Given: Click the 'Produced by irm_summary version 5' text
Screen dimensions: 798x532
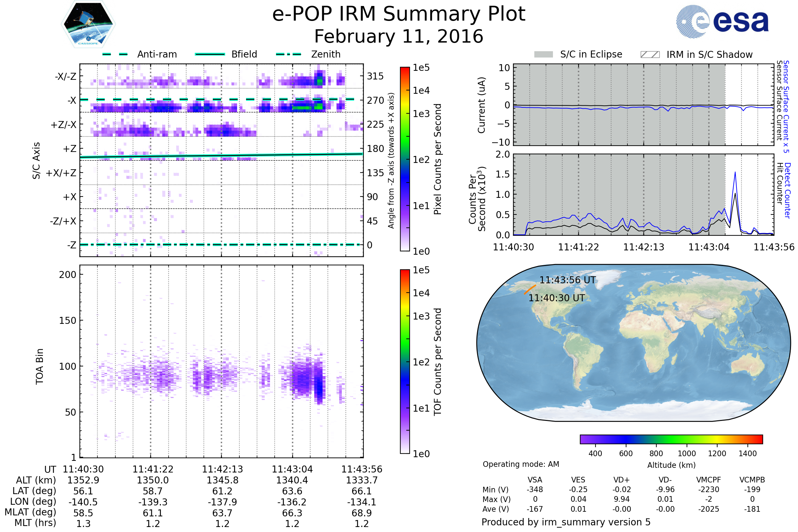Looking at the screenshot, I should click(566, 522).
